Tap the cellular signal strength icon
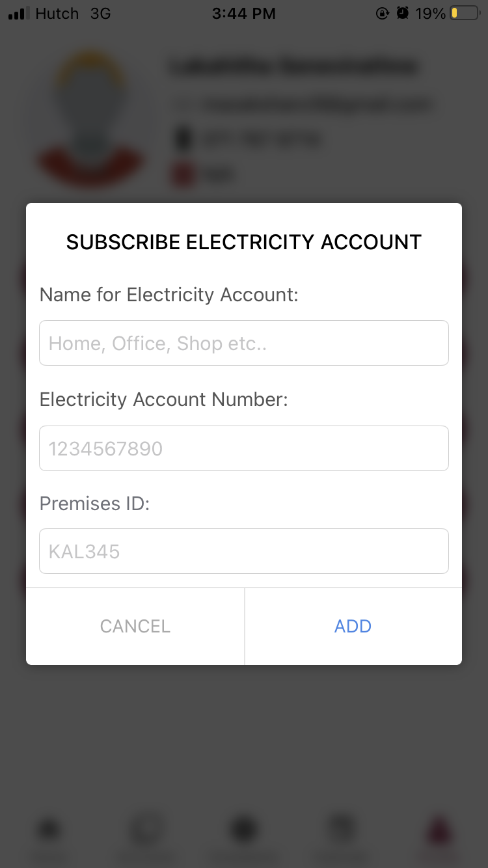The image size is (488, 868). 19,14
